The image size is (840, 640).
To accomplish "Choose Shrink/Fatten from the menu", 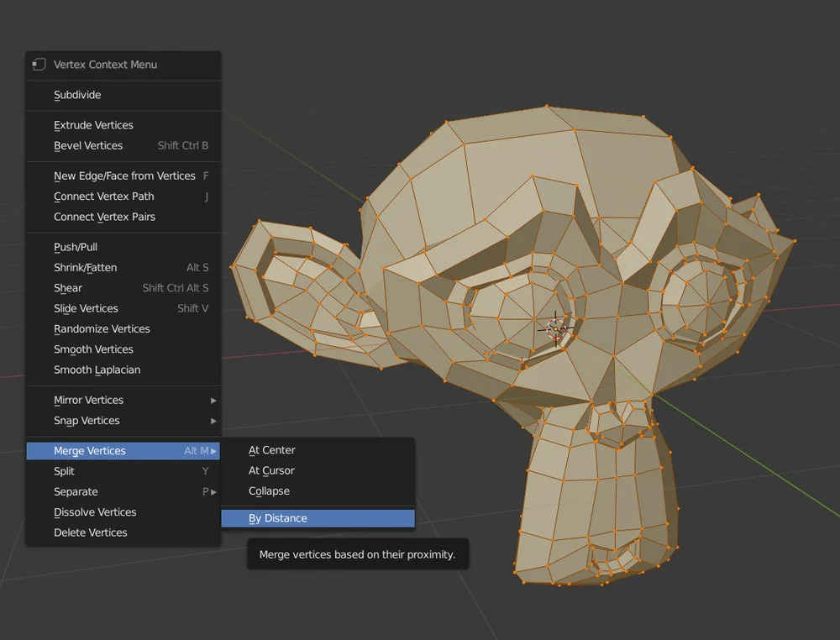I will pyautogui.click(x=86, y=267).
